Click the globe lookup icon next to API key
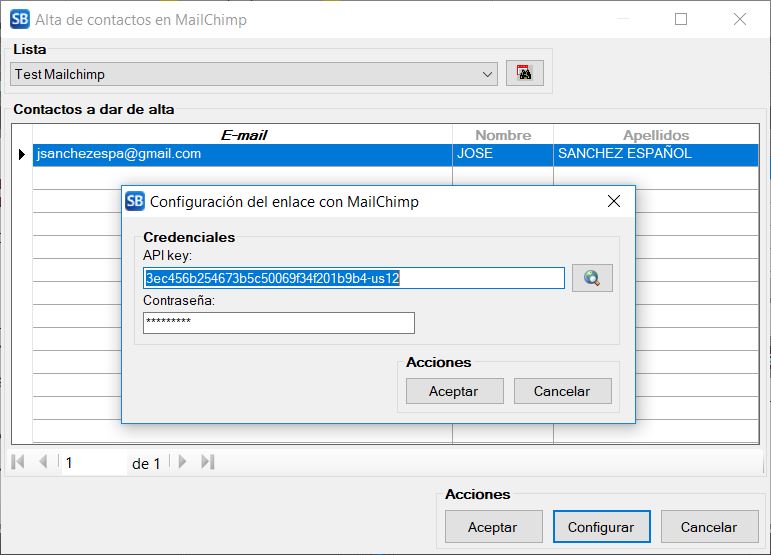 pyautogui.click(x=592, y=278)
